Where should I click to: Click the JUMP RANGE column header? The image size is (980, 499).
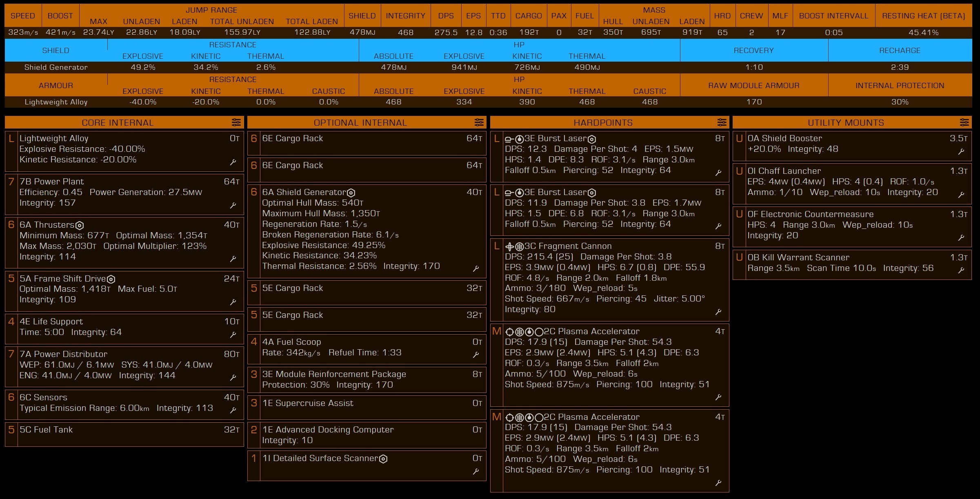[211, 10]
